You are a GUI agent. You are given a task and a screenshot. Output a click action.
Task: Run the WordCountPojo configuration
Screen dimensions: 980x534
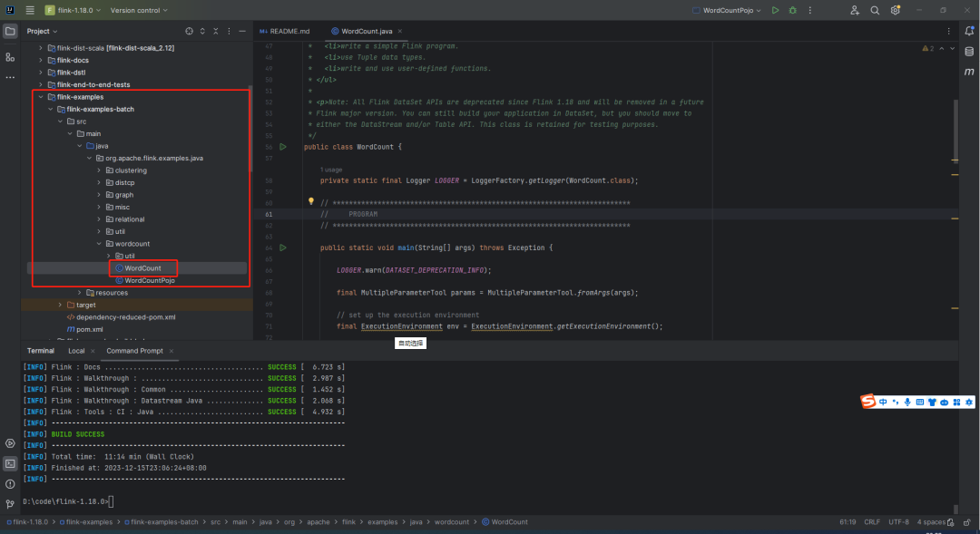(x=775, y=10)
